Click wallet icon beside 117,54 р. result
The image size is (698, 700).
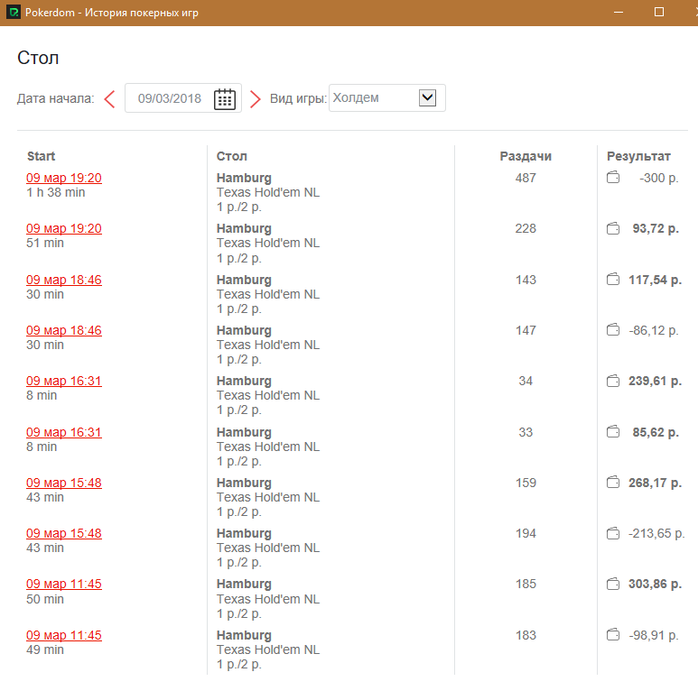(x=613, y=280)
